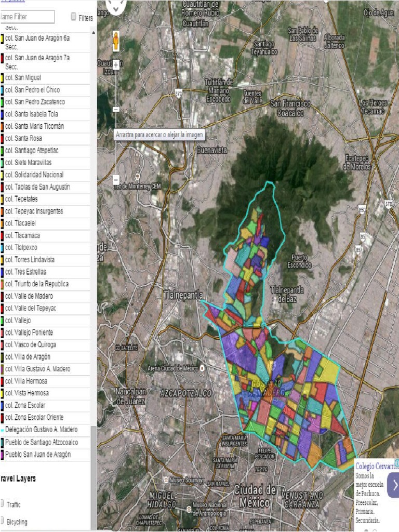Click the 57D highway shield near Tultitlán

tap(179, 93)
